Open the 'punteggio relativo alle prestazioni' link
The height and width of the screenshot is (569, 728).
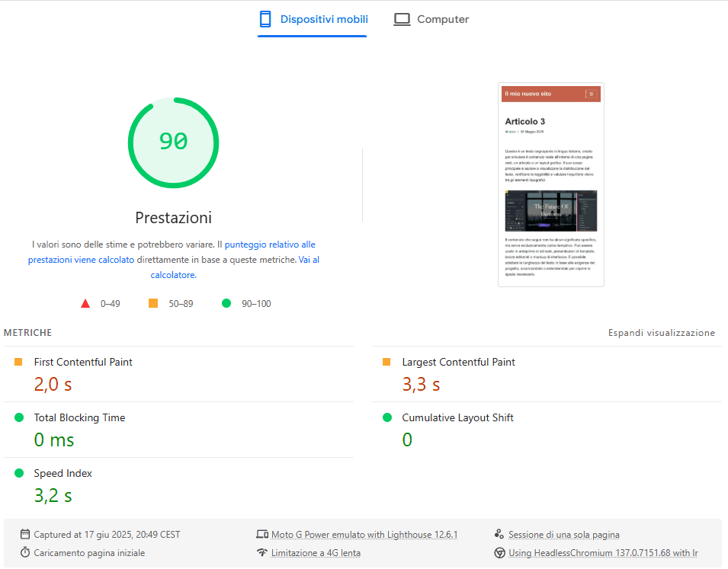coord(172,252)
